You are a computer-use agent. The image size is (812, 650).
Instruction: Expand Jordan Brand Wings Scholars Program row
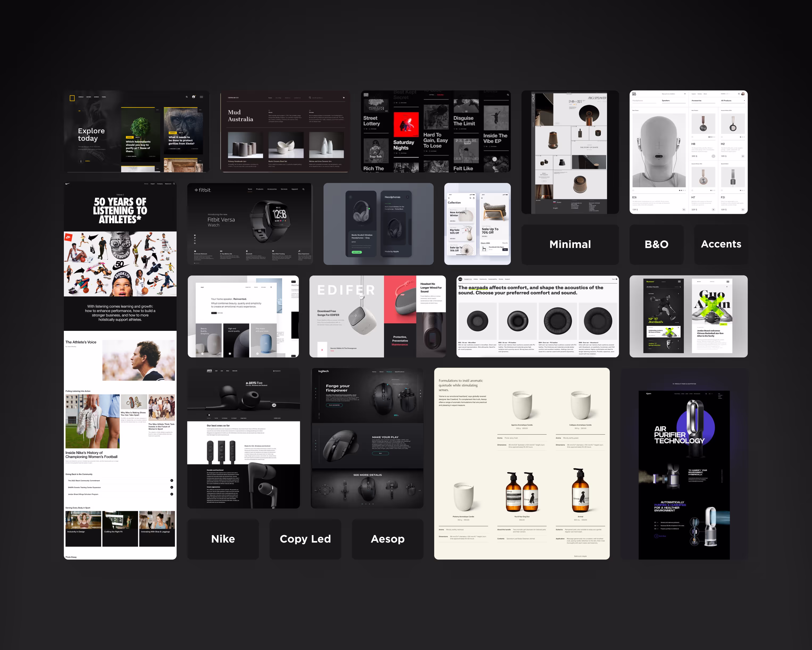tap(172, 494)
